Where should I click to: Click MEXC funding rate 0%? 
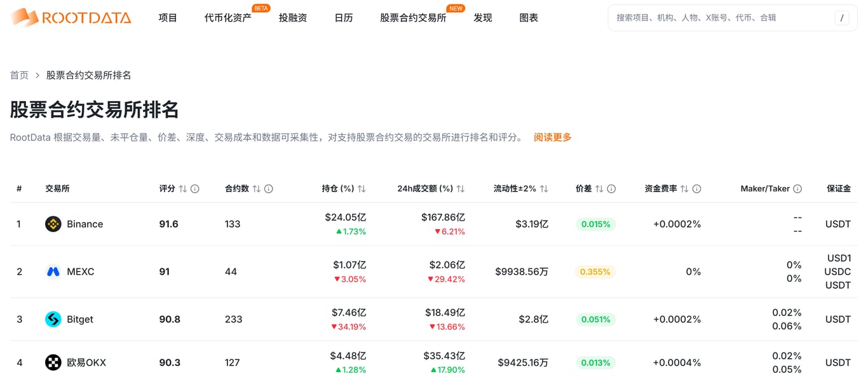tap(693, 272)
